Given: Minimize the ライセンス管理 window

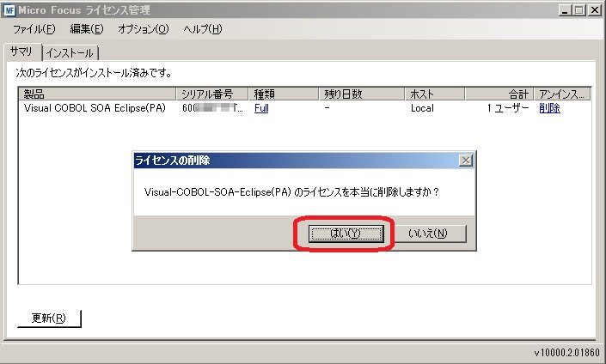Looking at the screenshot, I should [565, 10].
